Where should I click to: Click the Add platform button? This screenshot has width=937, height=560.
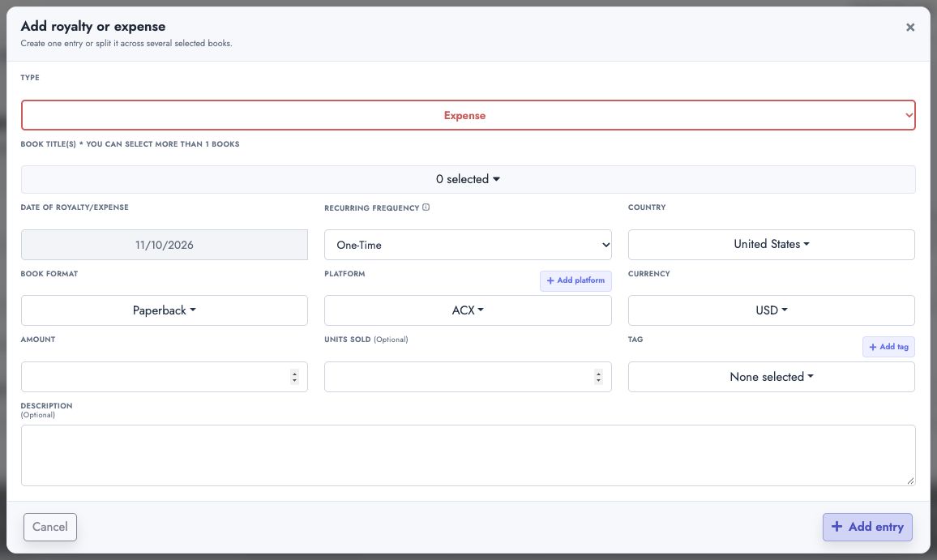(575, 280)
